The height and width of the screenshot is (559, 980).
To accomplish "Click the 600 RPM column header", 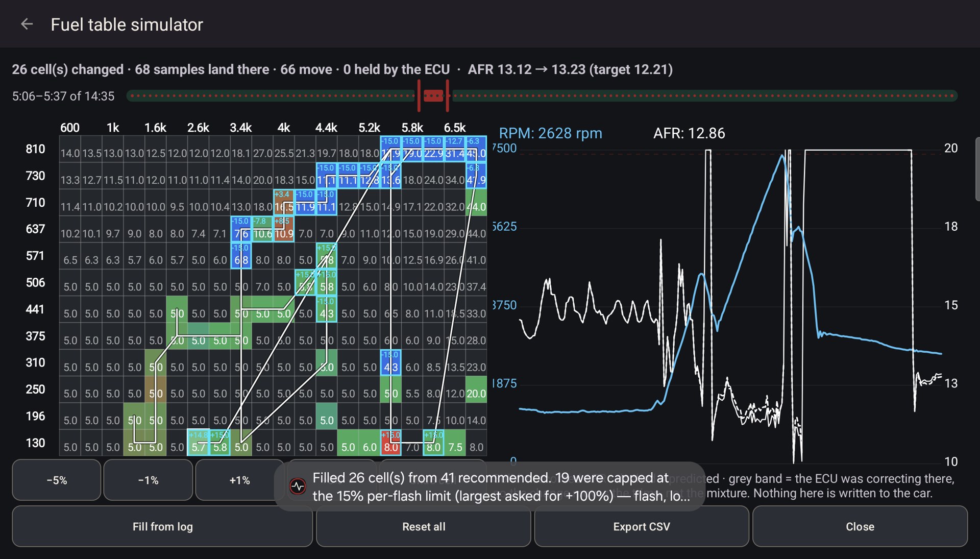I will click(70, 128).
